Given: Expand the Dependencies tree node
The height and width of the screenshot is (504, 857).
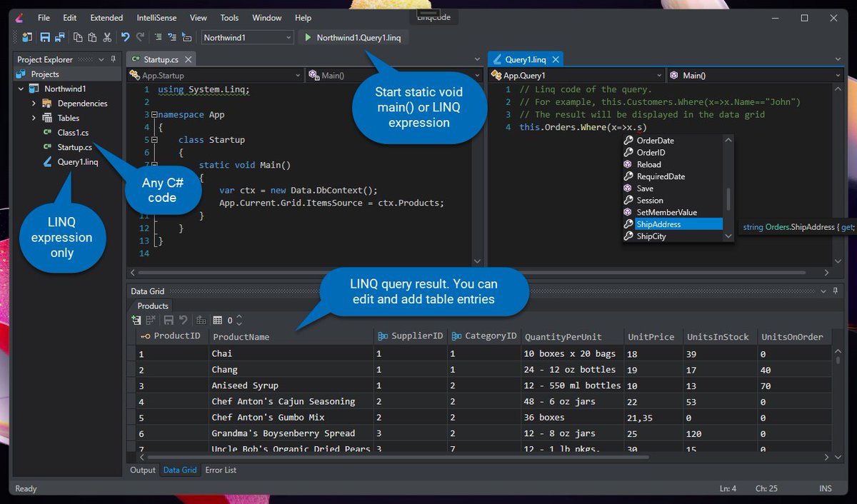Looking at the screenshot, I should click(34, 104).
